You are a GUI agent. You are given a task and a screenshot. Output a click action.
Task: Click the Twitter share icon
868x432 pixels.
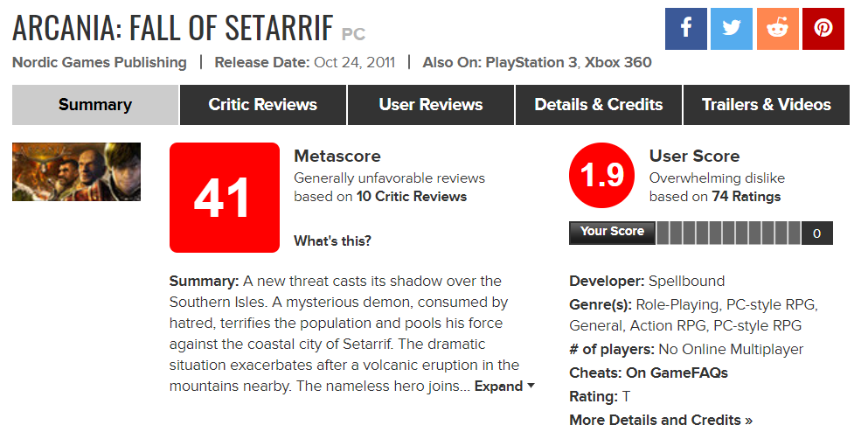pos(732,29)
